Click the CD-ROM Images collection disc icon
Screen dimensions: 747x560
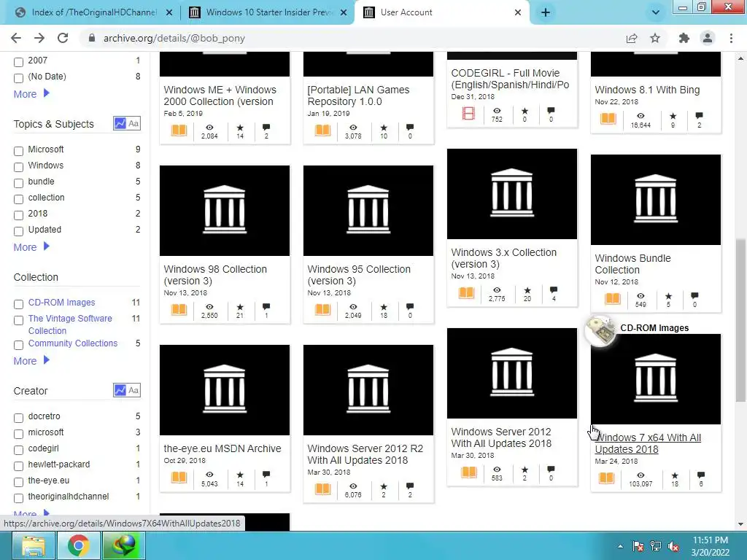[600, 330]
